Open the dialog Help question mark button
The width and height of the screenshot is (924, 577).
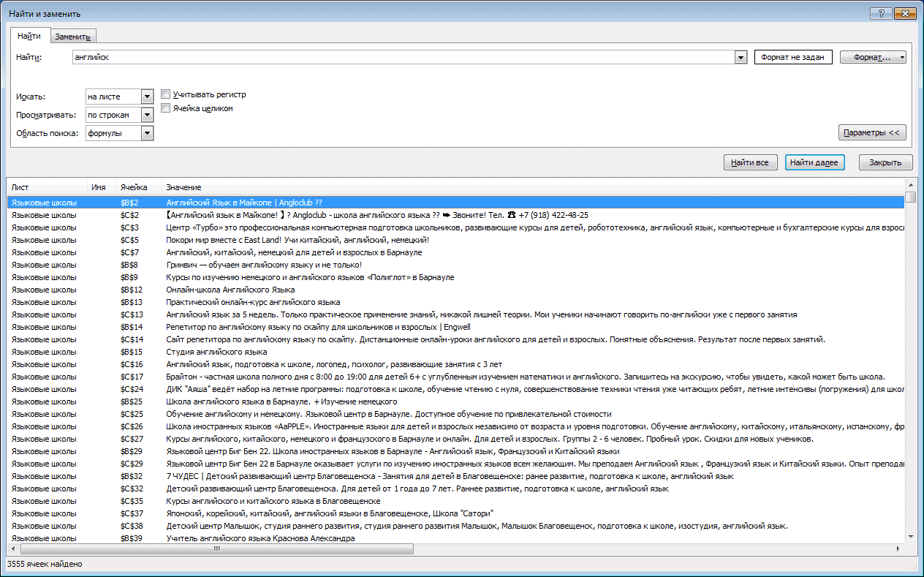coord(880,13)
